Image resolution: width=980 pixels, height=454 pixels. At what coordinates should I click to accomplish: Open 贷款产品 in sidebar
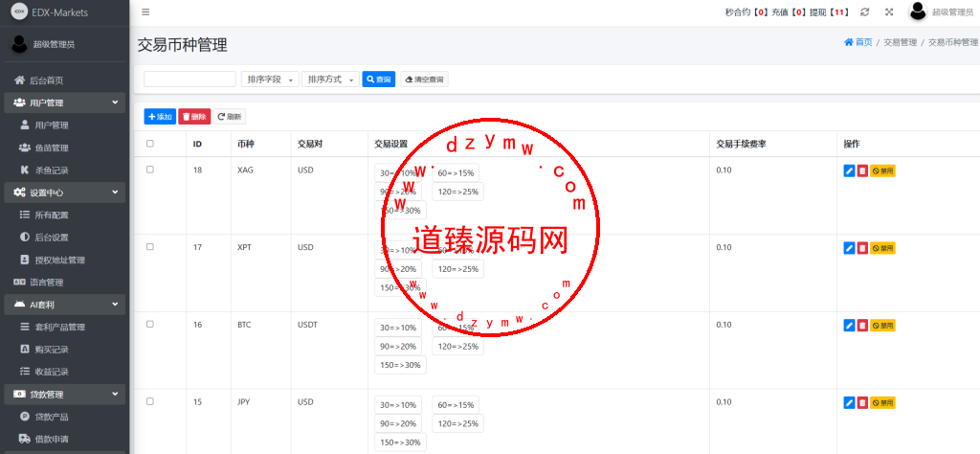click(64, 417)
